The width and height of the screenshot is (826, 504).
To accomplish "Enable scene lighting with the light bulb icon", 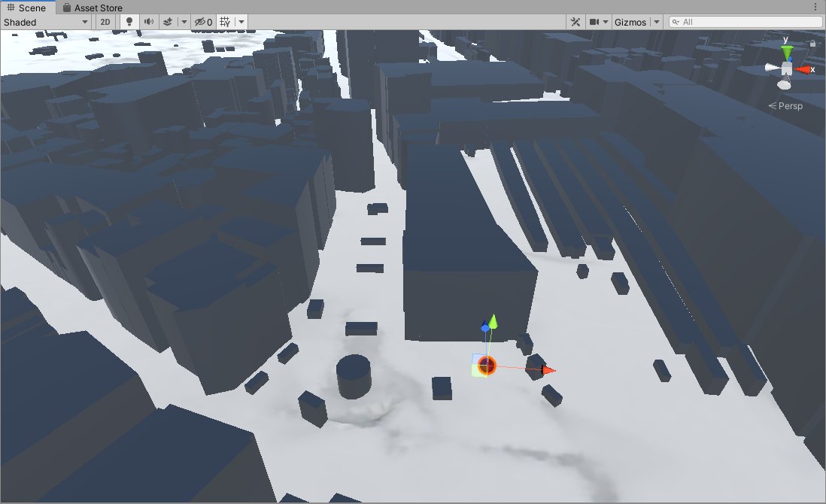I will pos(127,22).
